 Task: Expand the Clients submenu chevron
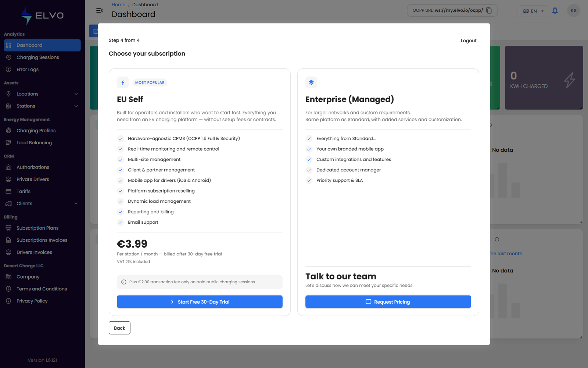76,204
